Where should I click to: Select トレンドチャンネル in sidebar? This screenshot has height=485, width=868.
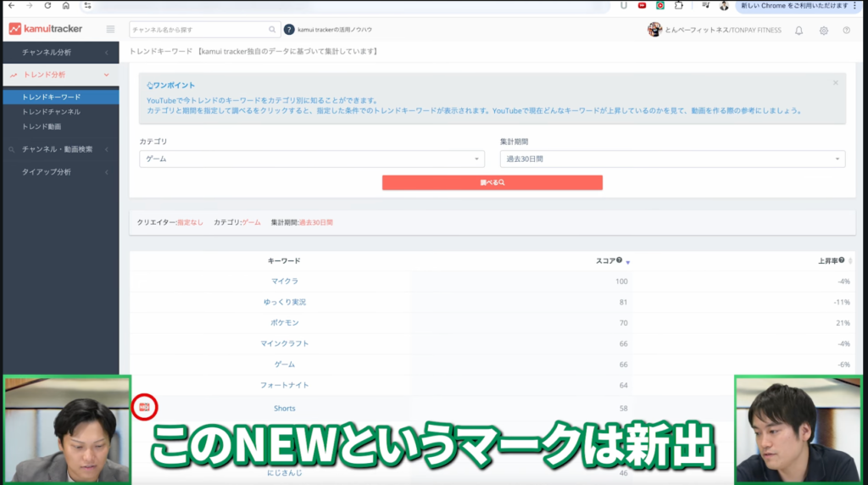click(x=51, y=112)
